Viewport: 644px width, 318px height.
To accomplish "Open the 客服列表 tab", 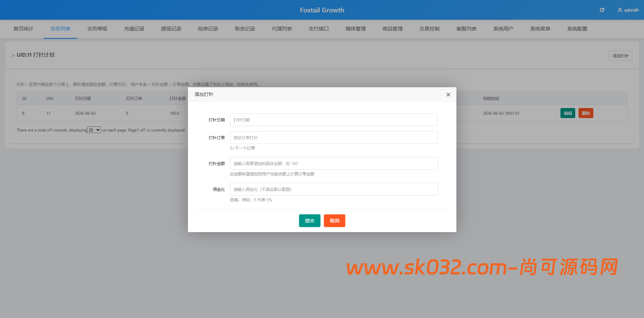I will click(466, 29).
